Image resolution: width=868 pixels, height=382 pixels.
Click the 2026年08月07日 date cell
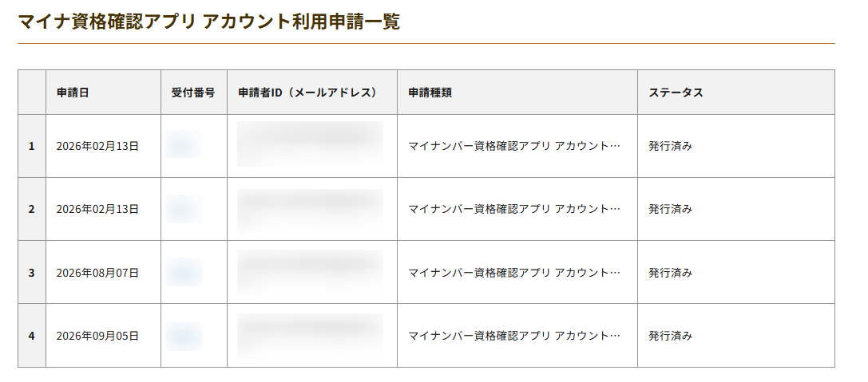pyautogui.click(x=97, y=273)
